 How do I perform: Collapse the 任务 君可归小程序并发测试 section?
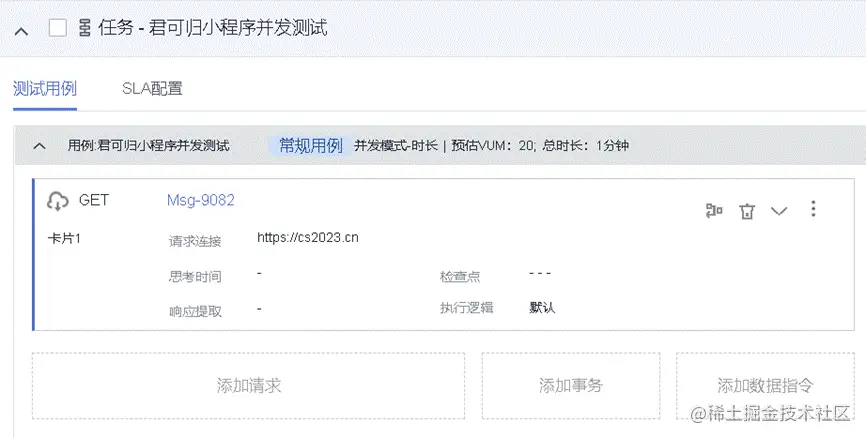point(21,31)
